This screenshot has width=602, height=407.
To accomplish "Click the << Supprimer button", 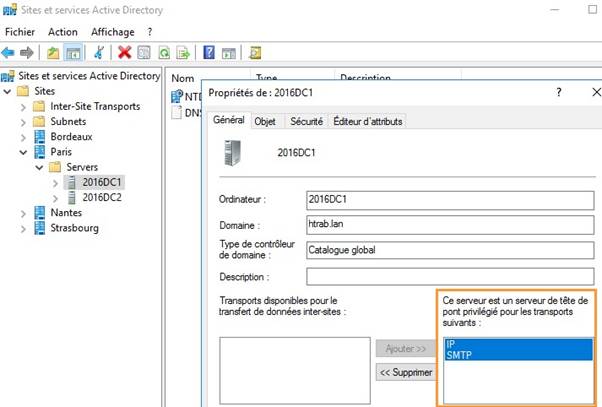I will (406, 372).
